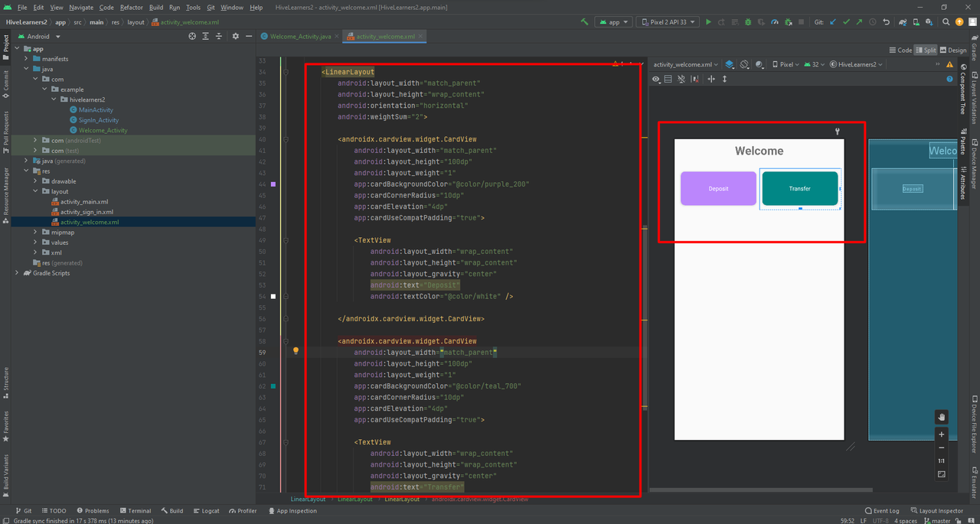Viewport: 980px width, 524px height.
Task: Click the yellow intention lightbulb in gutter
Action: point(296,351)
